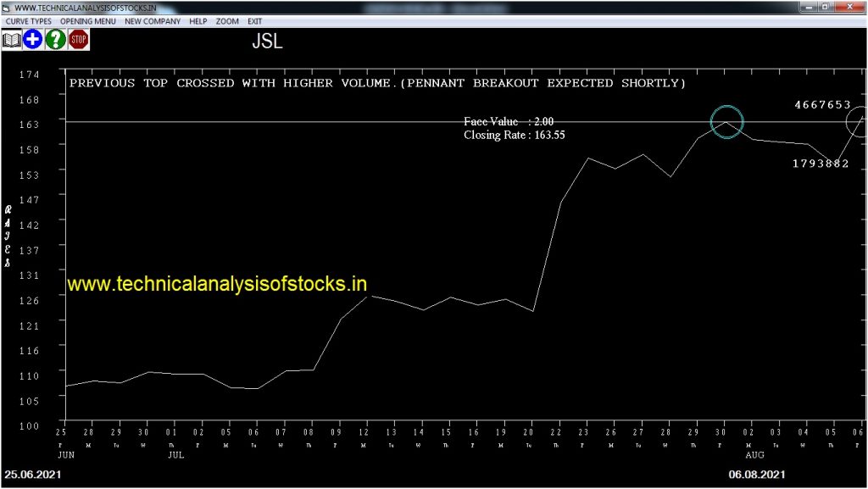The image size is (868, 489).
Task: Open the CURVE TYPES menu
Action: coord(28,21)
